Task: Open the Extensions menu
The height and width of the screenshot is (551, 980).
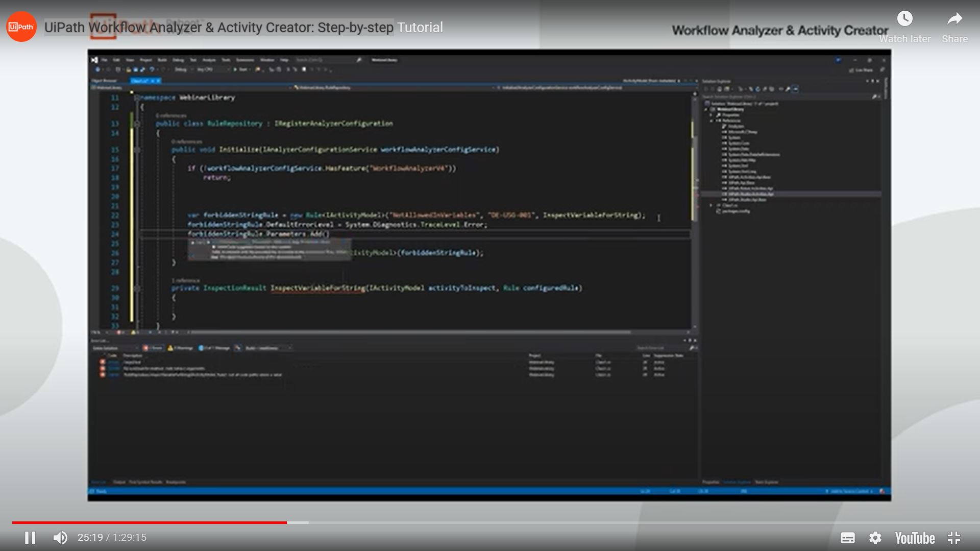Action: [245, 60]
